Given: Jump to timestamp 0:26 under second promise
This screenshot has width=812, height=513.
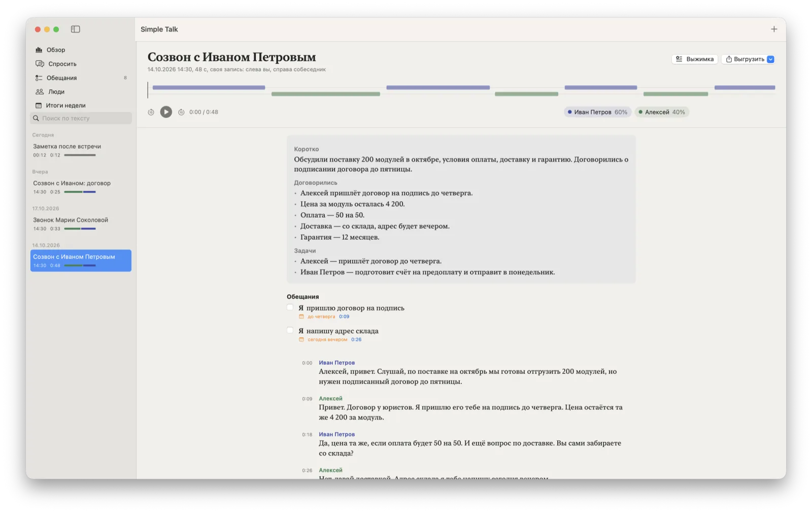Looking at the screenshot, I should [x=356, y=339].
